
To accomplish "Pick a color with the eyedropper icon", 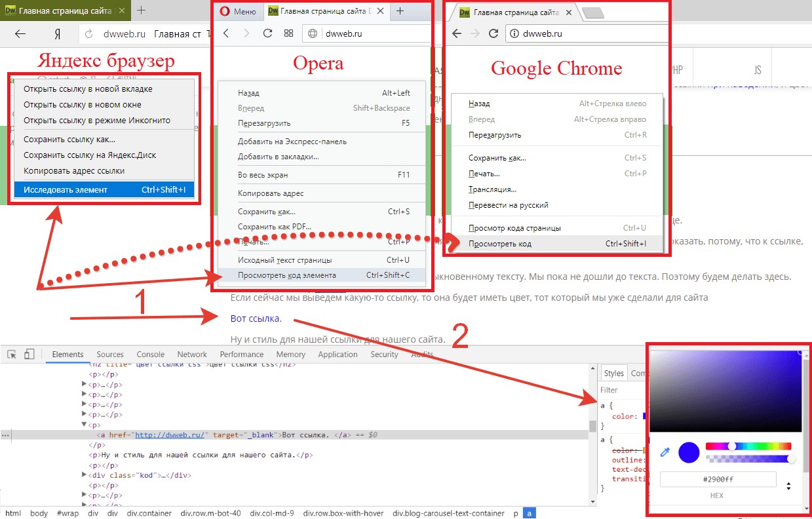I will 665,452.
